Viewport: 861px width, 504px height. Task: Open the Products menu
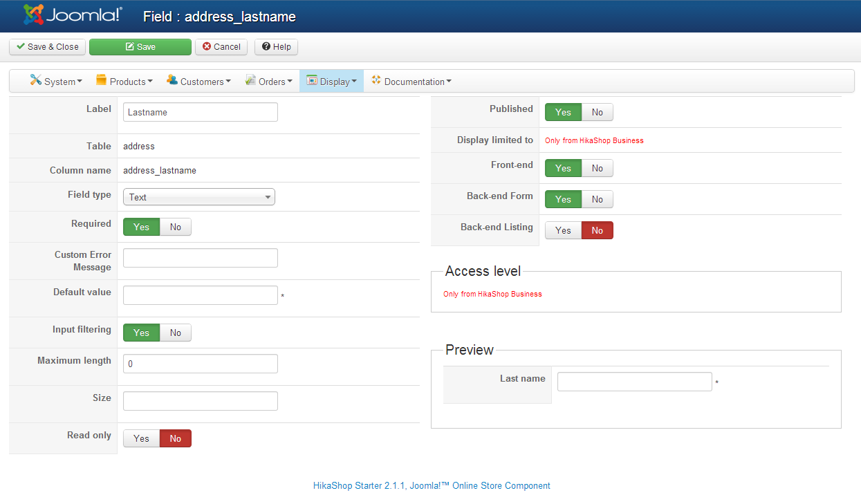(124, 81)
